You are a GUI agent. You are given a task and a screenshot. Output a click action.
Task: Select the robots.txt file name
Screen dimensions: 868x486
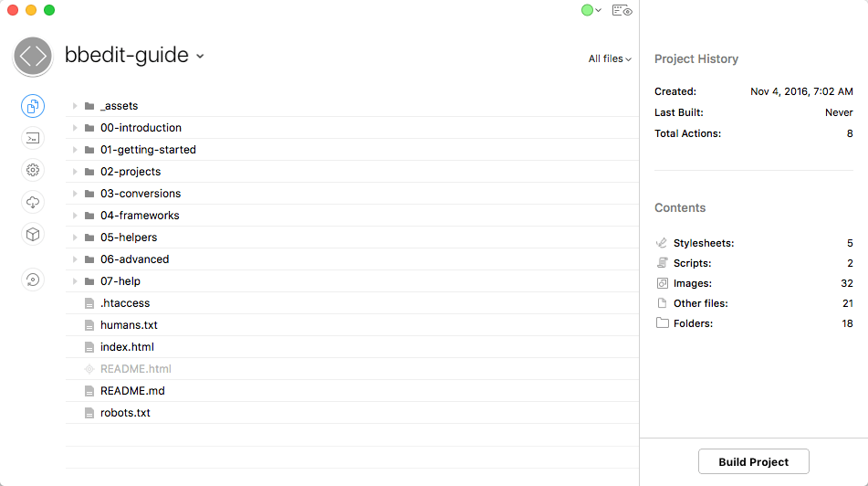pyautogui.click(x=125, y=413)
